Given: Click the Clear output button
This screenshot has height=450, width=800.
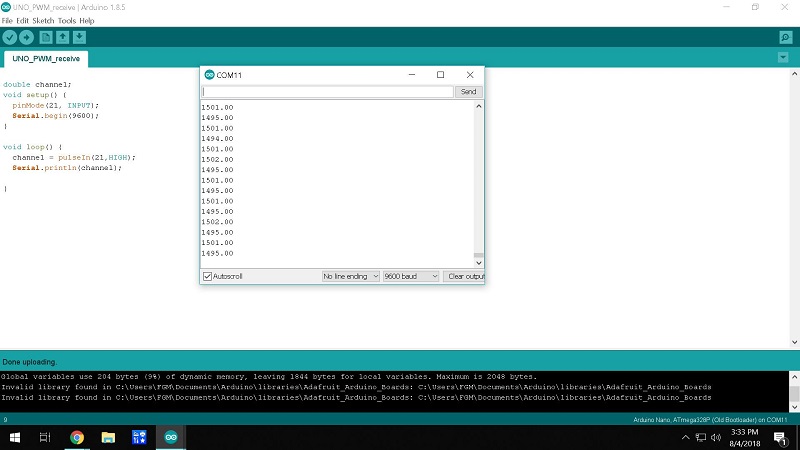Looking at the screenshot, I should click(465, 276).
